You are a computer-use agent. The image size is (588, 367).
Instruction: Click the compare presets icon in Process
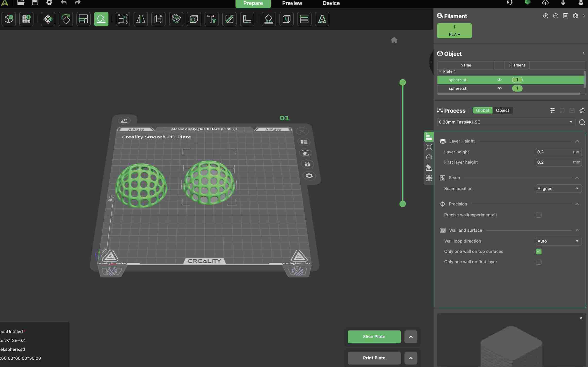pos(582,111)
